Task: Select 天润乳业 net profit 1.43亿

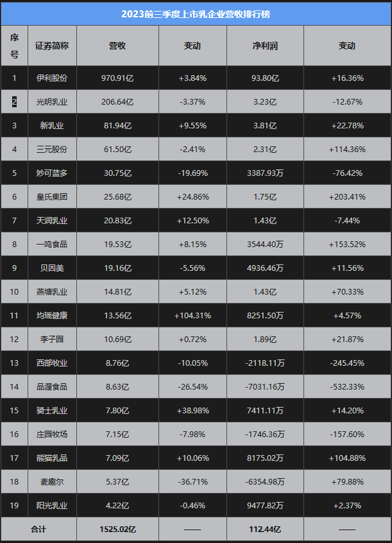Action: pyautogui.click(x=265, y=221)
